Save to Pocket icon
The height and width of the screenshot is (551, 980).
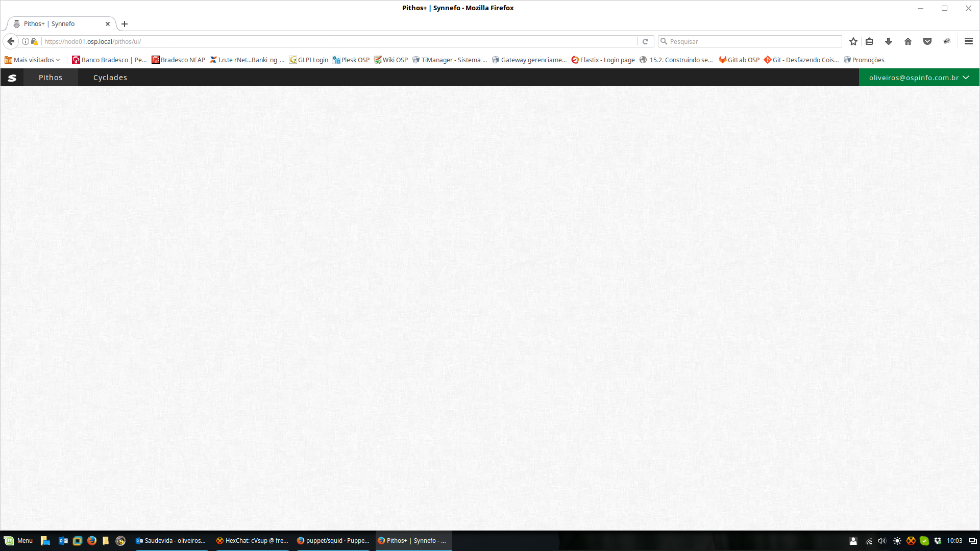click(x=927, y=41)
